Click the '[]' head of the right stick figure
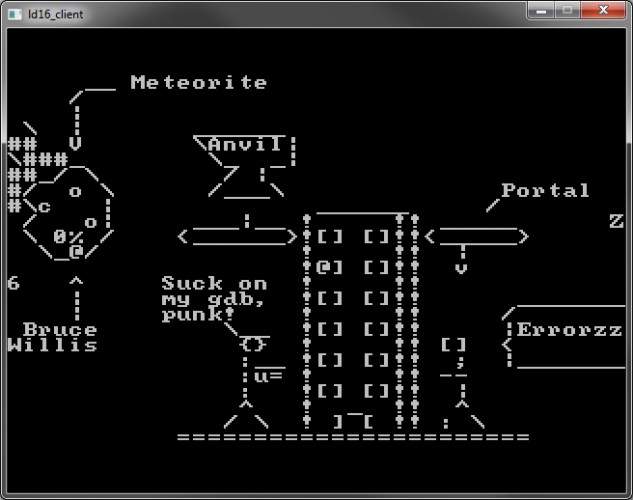 pyautogui.click(x=453, y=345)
